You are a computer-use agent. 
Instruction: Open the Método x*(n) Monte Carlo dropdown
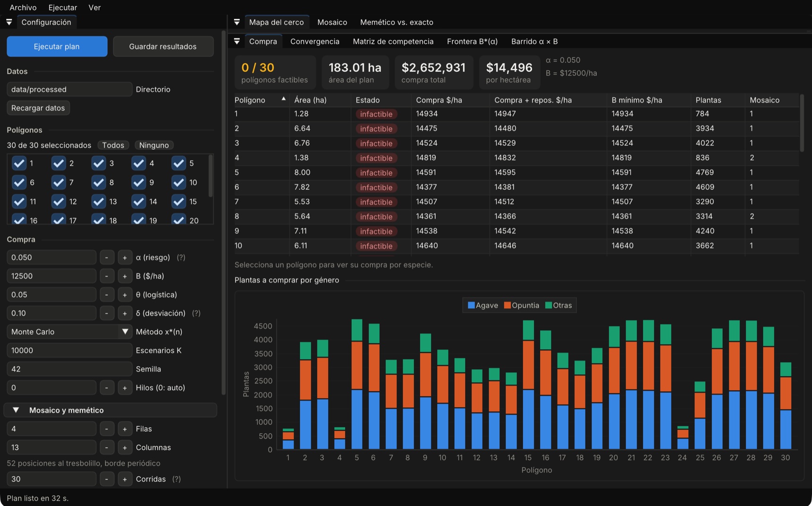69,332
